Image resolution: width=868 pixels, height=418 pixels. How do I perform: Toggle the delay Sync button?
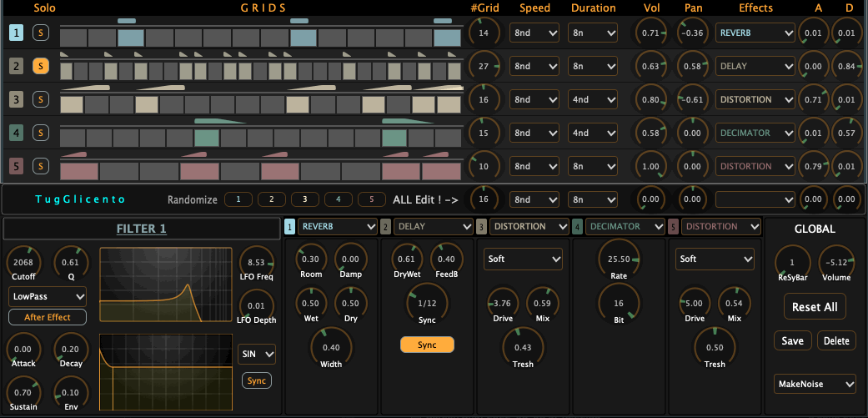point(427,345)
